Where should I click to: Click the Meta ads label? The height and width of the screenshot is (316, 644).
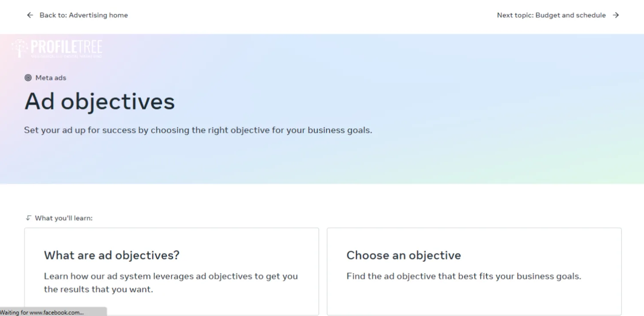[x=51, y=78]
